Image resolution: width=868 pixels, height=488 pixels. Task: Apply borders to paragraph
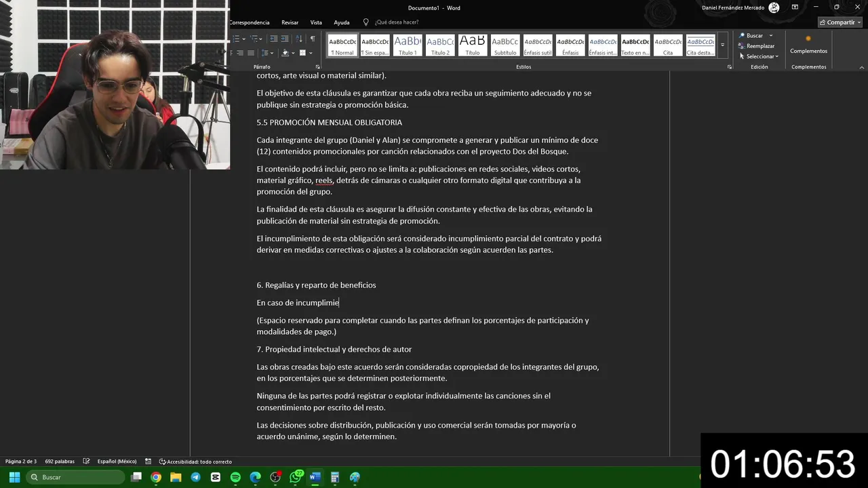[x=302, y=53]
